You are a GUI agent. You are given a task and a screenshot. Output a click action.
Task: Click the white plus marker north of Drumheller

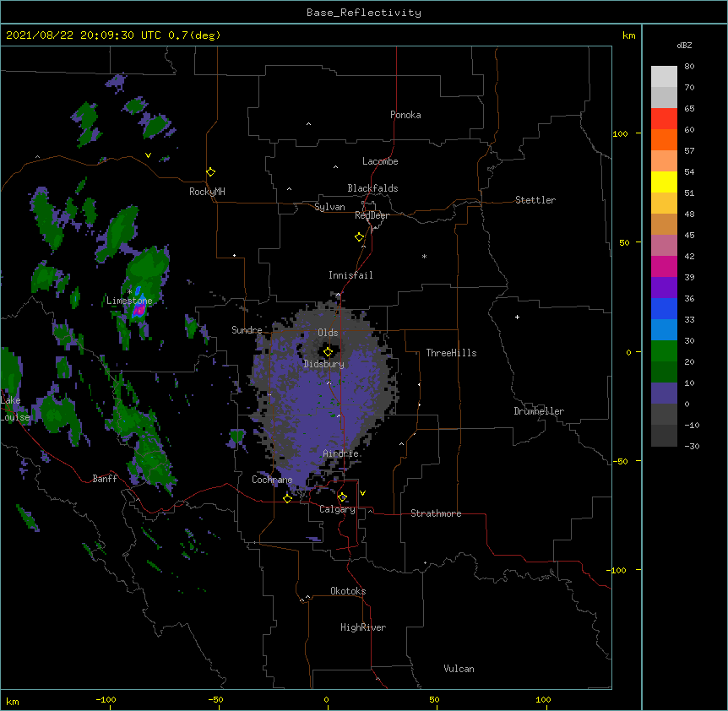click(x=517, y=317)
